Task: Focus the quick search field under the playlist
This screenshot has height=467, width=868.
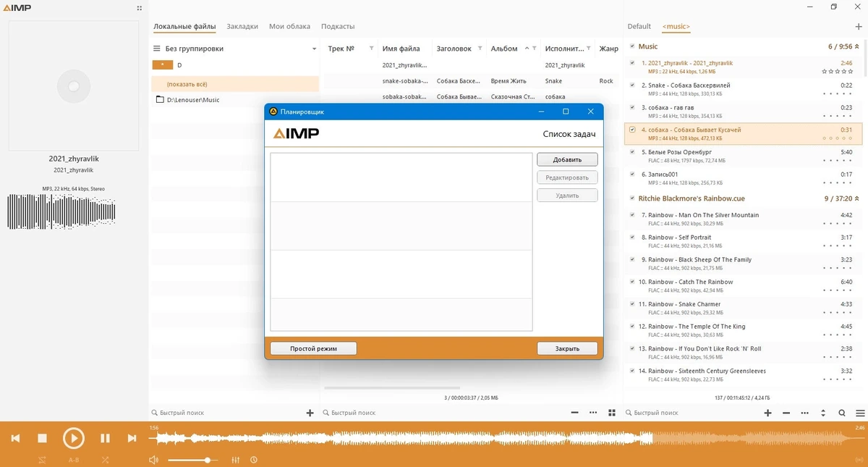Action: point(691,413)
